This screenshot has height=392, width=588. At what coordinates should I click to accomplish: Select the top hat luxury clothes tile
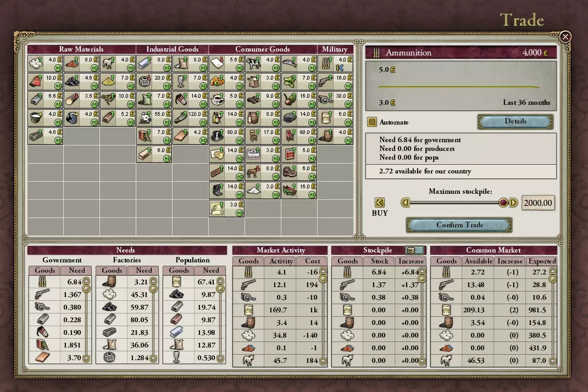227,136
